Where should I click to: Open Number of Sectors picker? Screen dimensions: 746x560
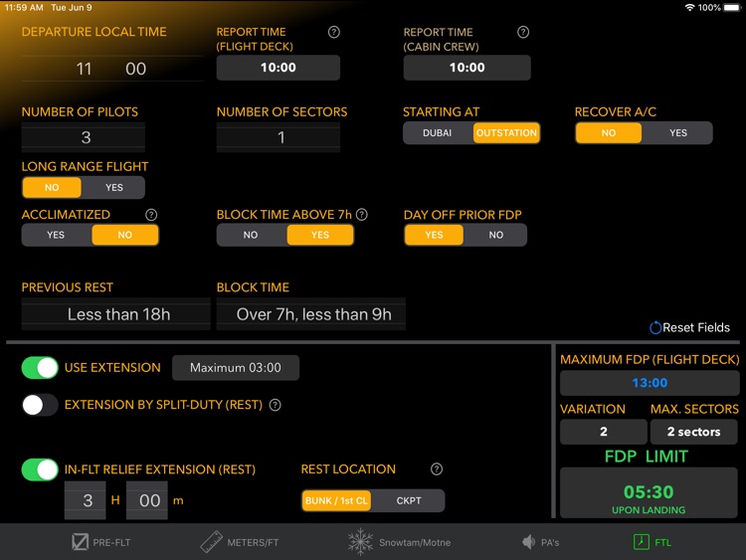pos(279,137)
